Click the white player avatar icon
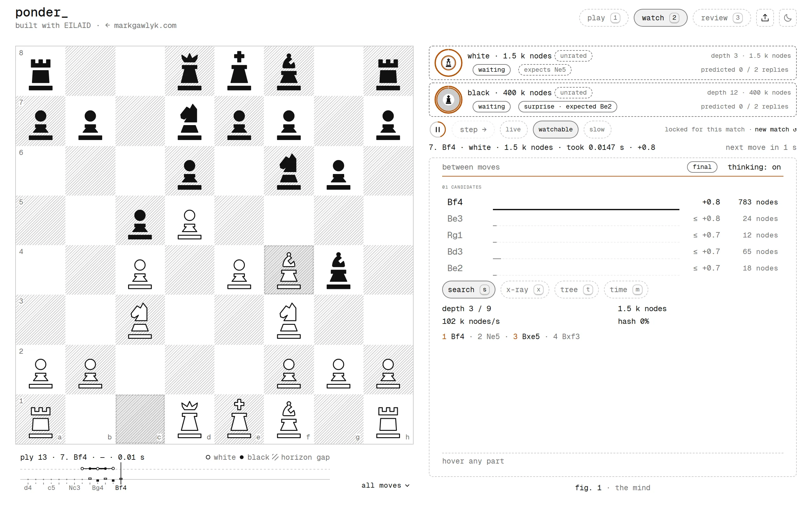The image size is (812, 508). [448, 63]
